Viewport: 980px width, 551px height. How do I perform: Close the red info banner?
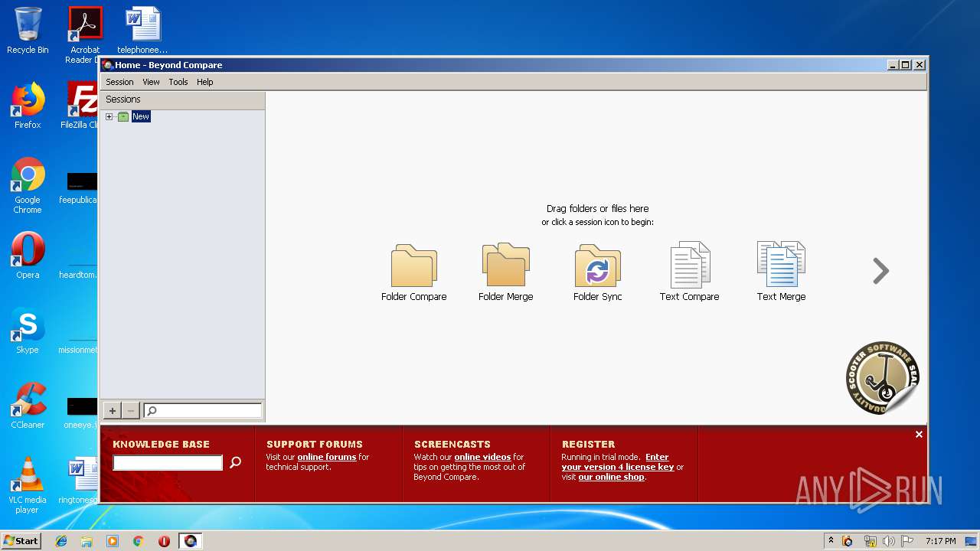point(919,434)
